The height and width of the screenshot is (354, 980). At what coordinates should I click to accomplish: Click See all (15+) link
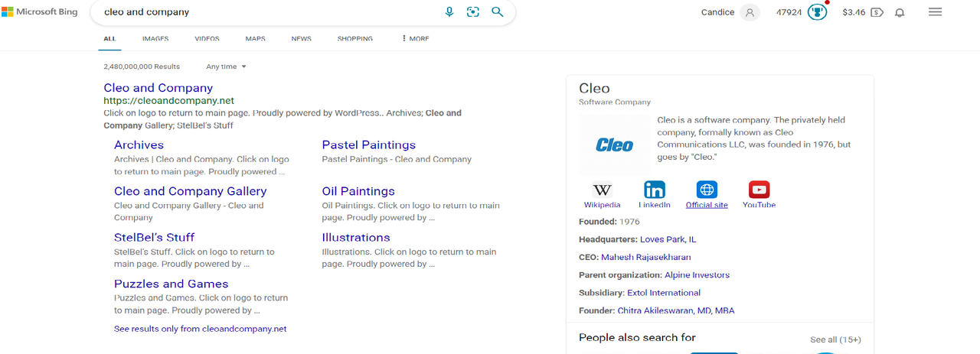[835, 339]
